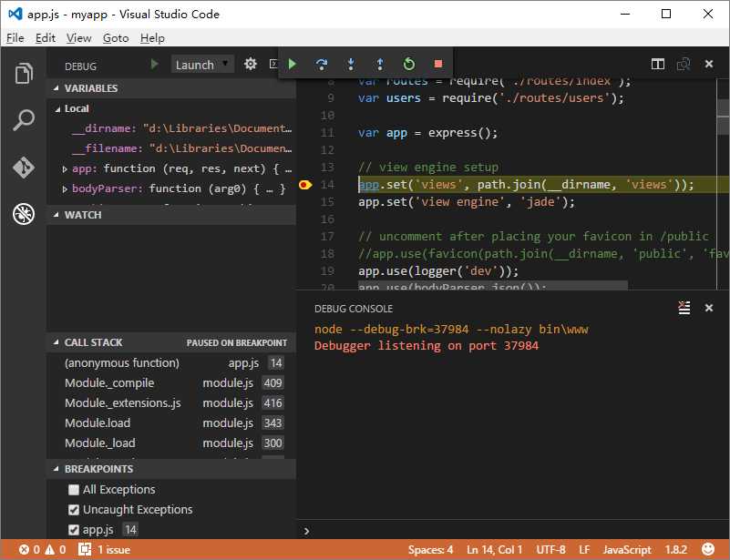730x560 pixels.
Task: Uncheck Uncaught Exceptions breakpoint
Action: [x=74, y=510]
